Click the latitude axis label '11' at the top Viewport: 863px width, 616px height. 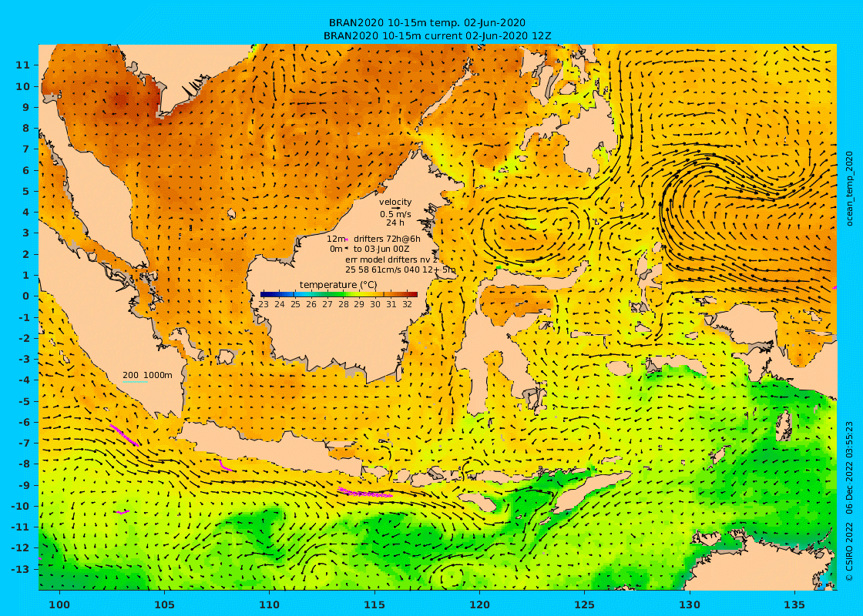pyautogui.click(x=22, y=65)
